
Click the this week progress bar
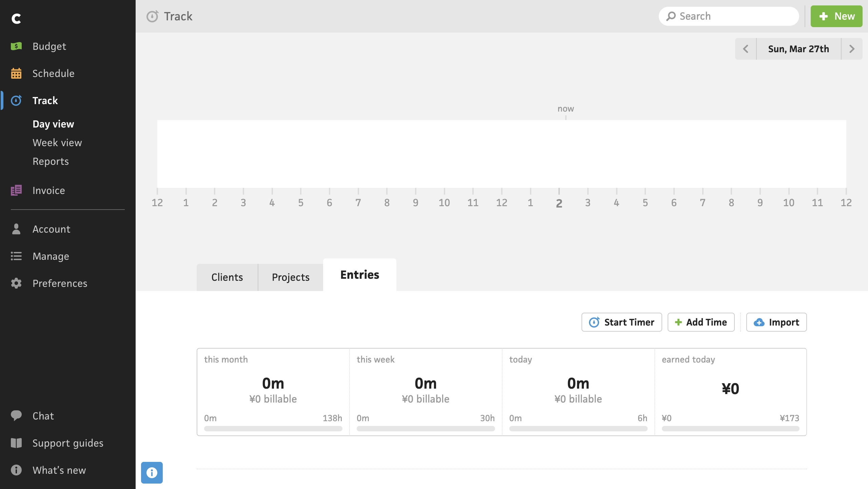click(426, 429)
